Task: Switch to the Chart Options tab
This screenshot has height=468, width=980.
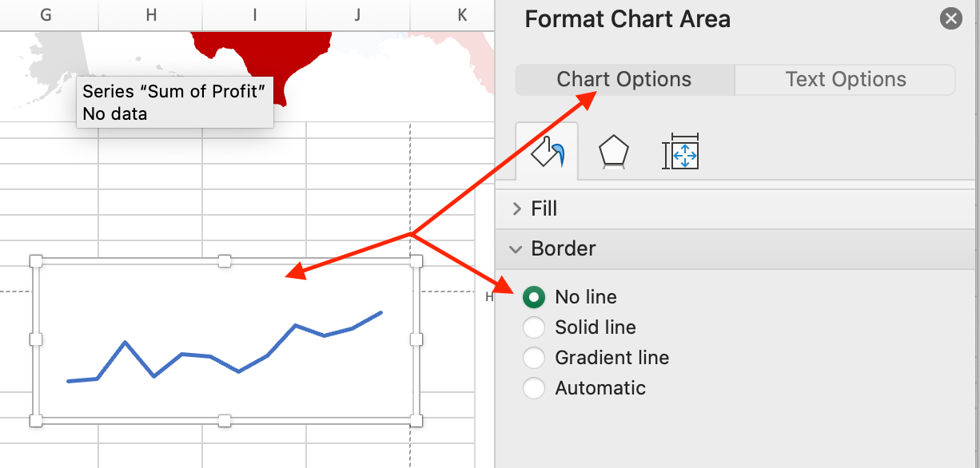Action: click(x=624, y=80)
